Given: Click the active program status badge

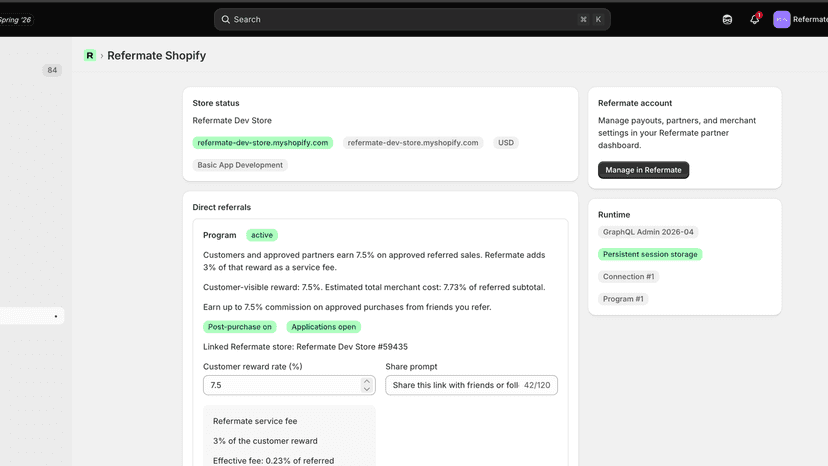Looking at the screenshot, I should [x=262, y=235].
